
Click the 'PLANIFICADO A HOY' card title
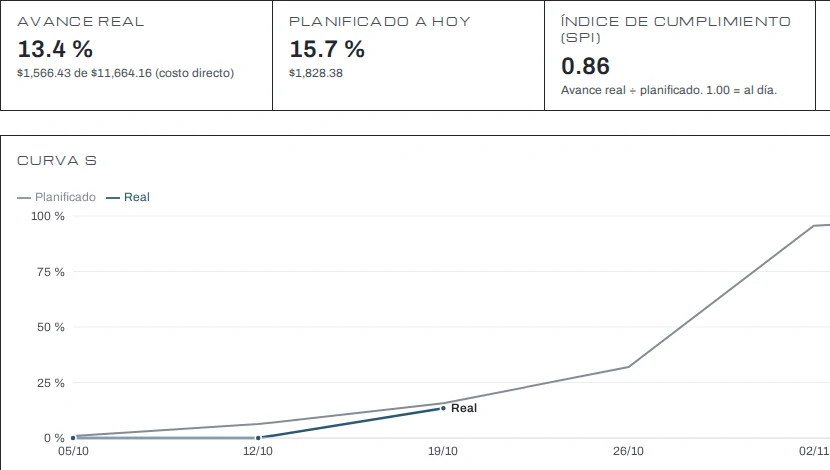pos(380,22)
